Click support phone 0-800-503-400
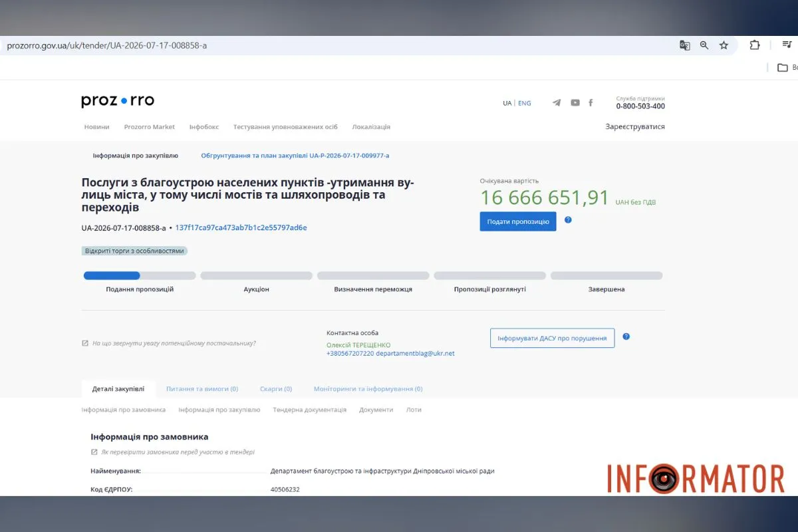This screenshot has width=798, height=532. [640, 106]
